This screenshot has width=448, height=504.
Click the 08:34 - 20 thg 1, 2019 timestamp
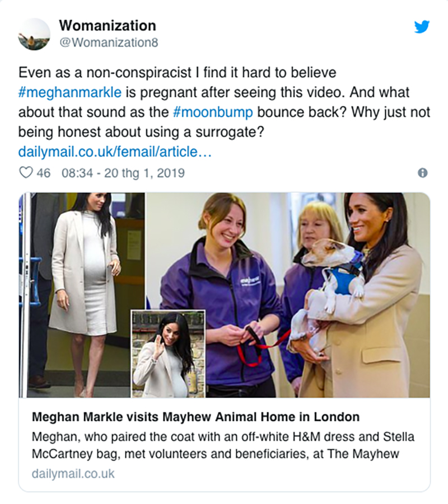pyautogui.click(x=123, y=173)
